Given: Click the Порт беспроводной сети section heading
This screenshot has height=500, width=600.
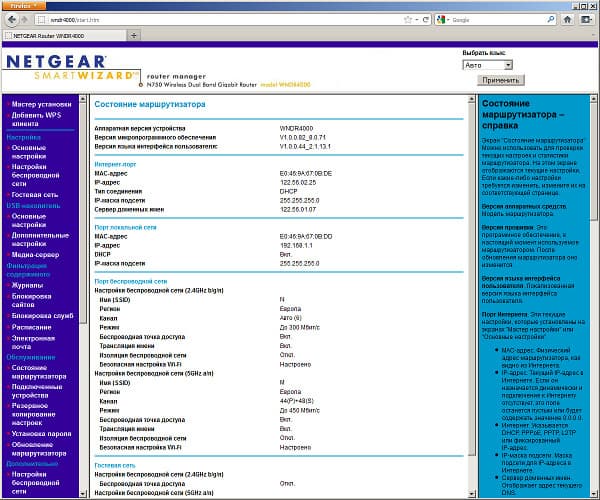Looking at the screenshot, I should click(x=131, y=282).
